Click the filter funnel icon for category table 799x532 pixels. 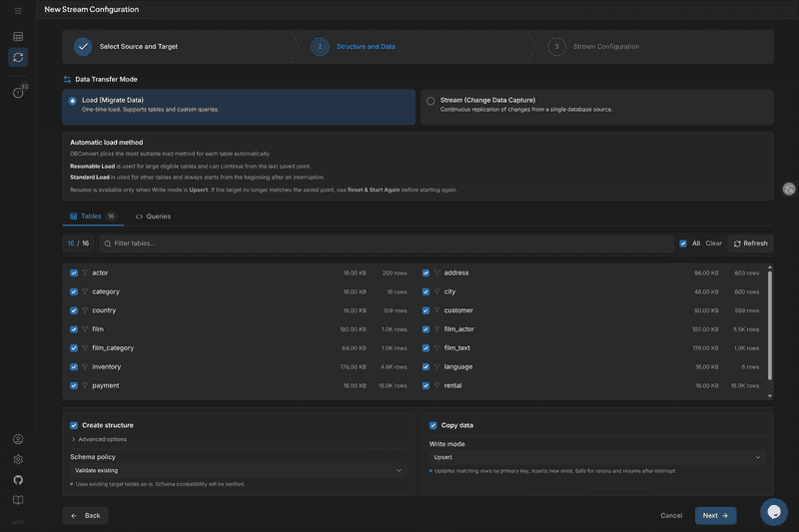[x=85, y=291]
